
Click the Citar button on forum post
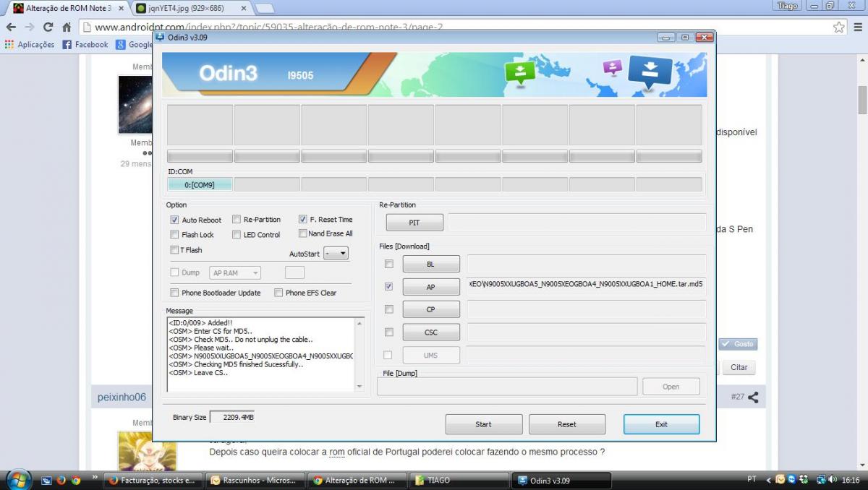[x=739, y=367]
